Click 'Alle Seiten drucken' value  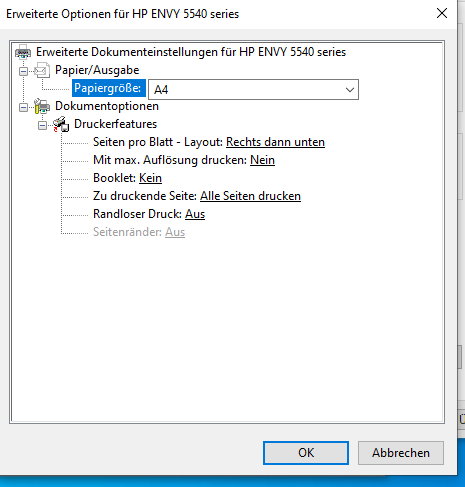tap(250, 196)
